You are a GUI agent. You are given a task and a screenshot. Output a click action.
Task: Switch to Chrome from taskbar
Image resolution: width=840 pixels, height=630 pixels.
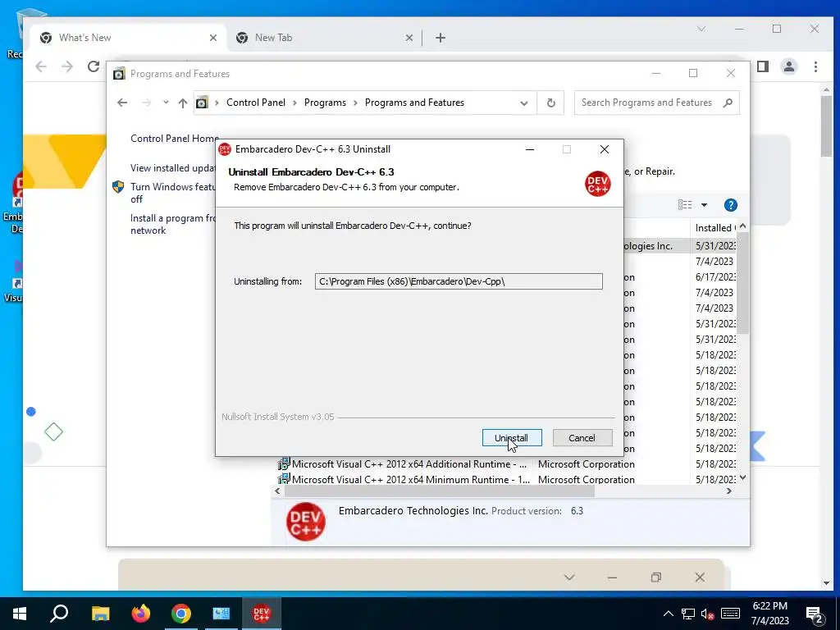click(181, 614)
